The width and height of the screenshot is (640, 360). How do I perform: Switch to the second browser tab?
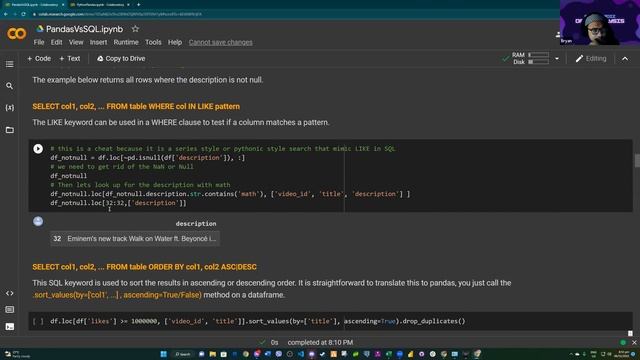[100, 4]
